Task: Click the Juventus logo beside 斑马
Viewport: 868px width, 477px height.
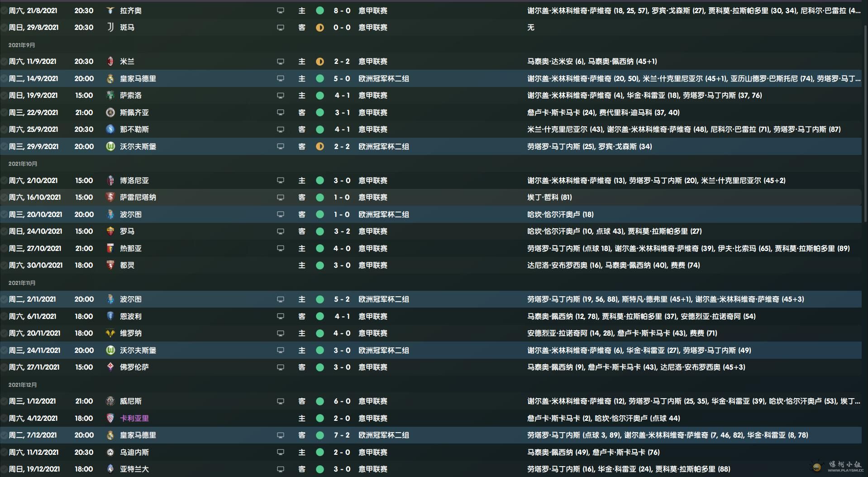Action: coord(110,27)
